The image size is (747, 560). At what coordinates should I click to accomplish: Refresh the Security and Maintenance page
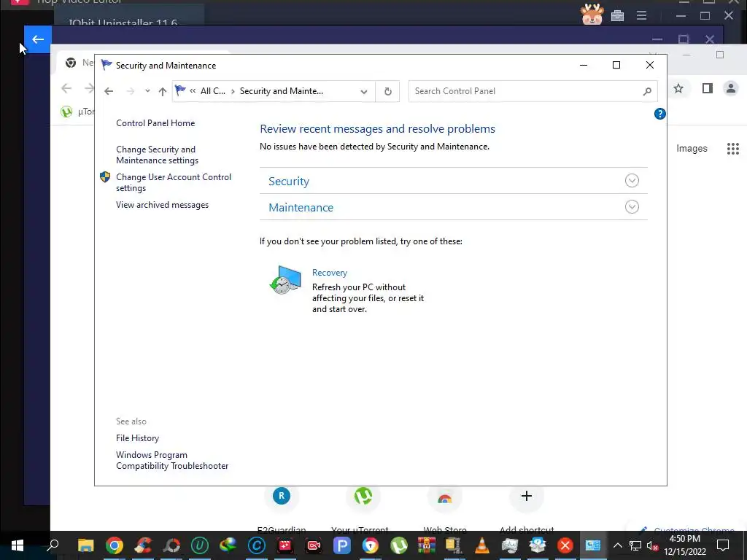pos(388,91)
